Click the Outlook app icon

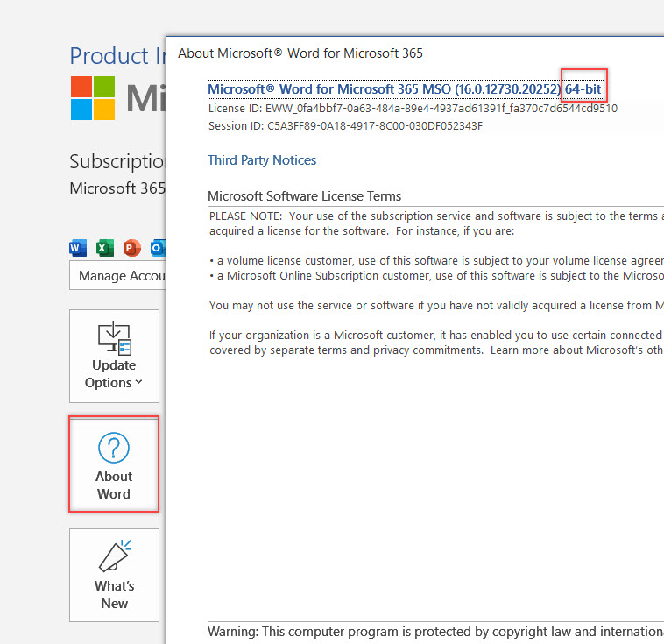(x=158, y=248)
